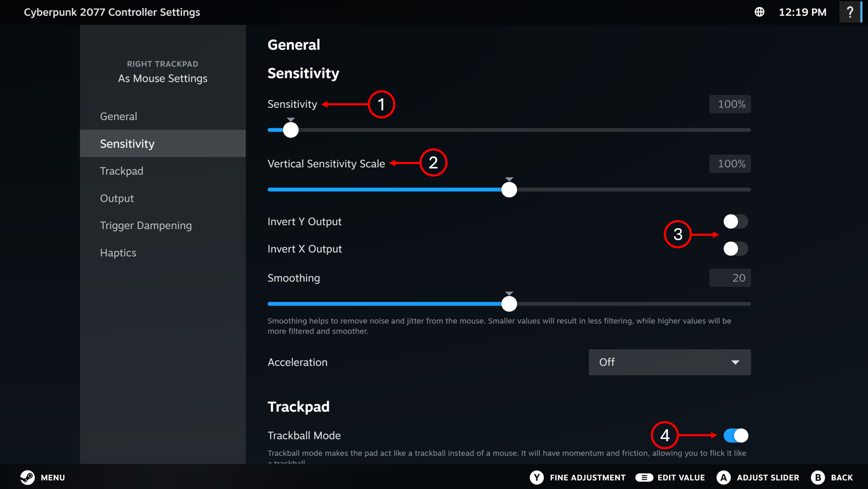Select Trigger Dampening in sidebar
The image size is (868, 489).
163,225
